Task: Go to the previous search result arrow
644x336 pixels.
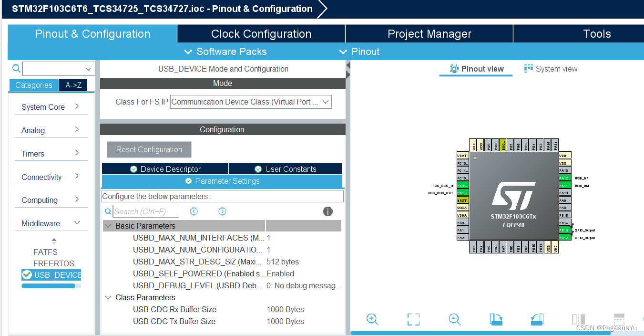Action: click(x=194, y=211)
